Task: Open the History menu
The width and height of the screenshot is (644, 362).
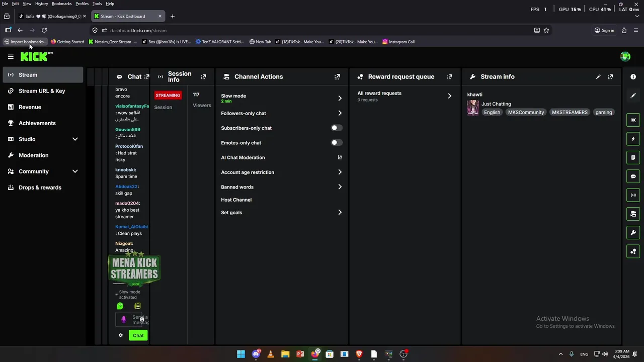Action: (42, 4)
